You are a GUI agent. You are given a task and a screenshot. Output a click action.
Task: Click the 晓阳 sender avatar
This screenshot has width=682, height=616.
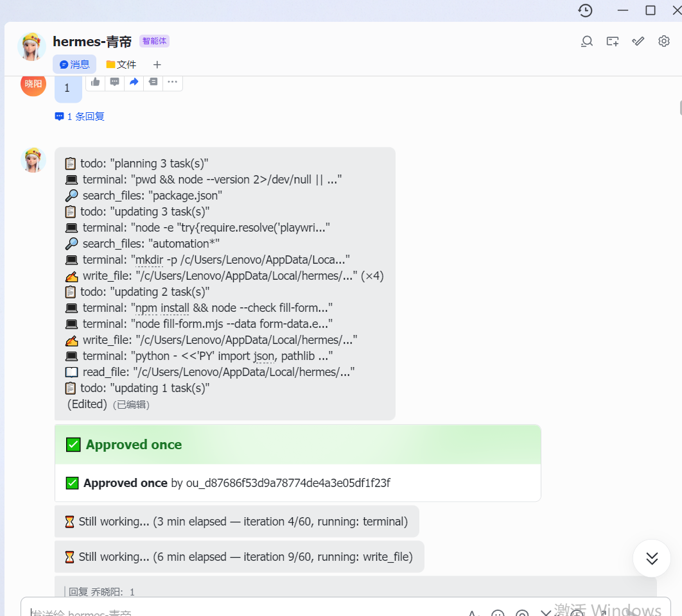[33, 83]
